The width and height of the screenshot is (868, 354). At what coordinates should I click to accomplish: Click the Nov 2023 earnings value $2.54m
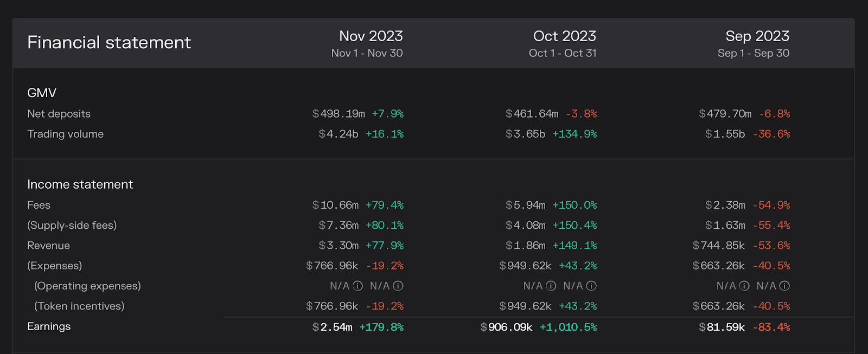[332, 327]
